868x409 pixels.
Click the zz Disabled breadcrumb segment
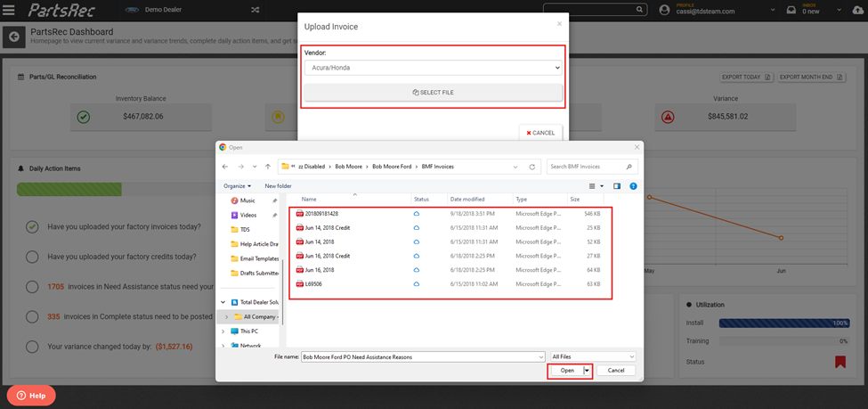(312, 167)
